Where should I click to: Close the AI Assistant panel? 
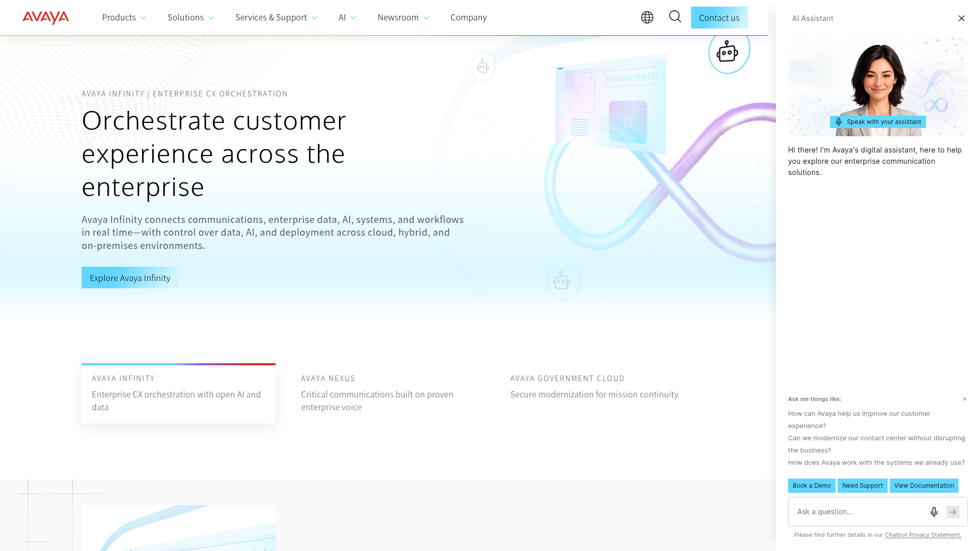962,18
